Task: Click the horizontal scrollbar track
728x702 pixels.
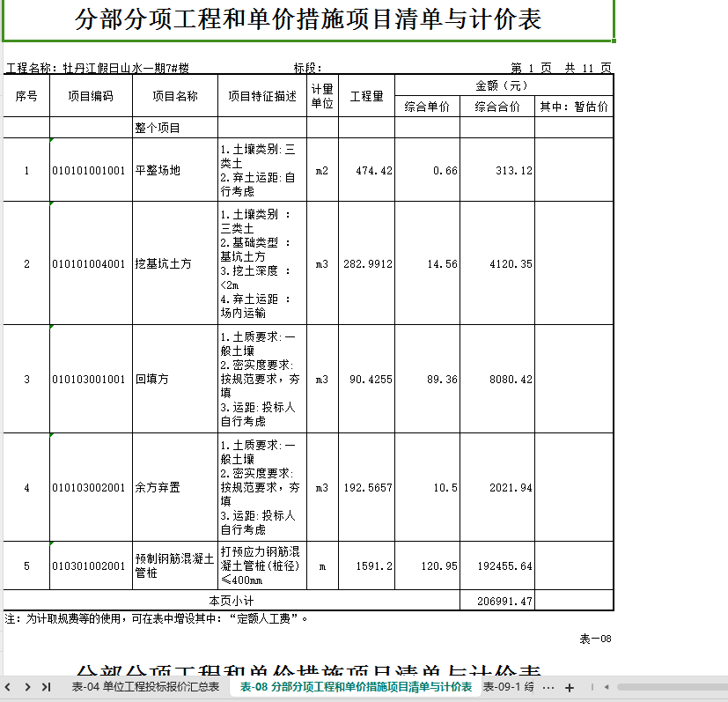Action: [673, 687]
